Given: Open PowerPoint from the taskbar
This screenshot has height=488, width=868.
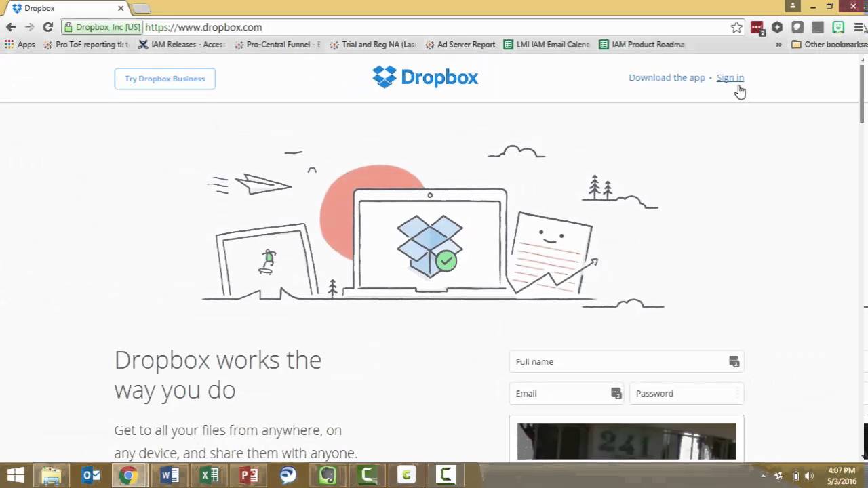Looking at the screenshot, I should (x=249, y=475).
